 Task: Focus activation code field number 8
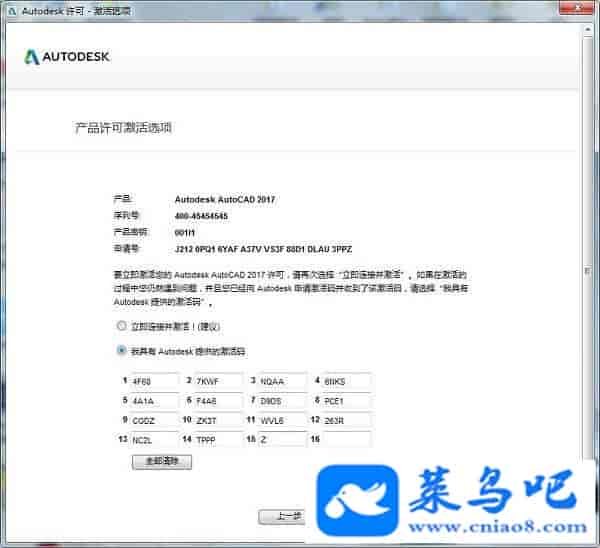coord(347,401)
